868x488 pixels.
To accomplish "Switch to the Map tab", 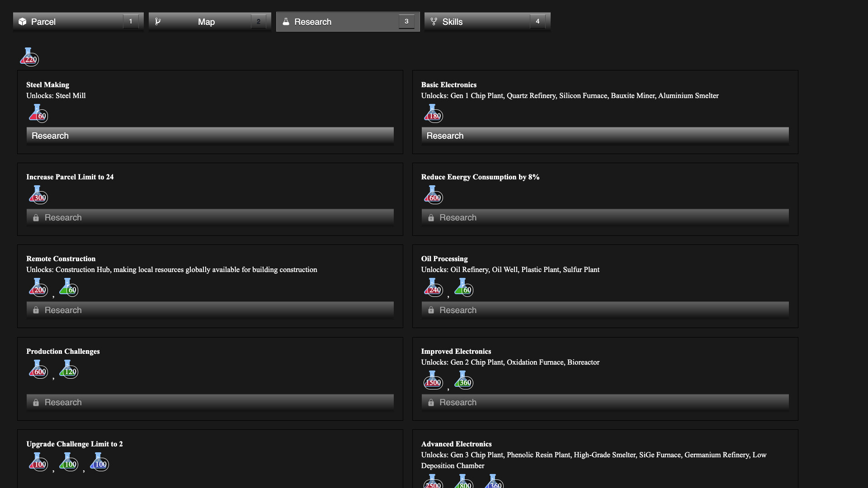I will 206,21.
